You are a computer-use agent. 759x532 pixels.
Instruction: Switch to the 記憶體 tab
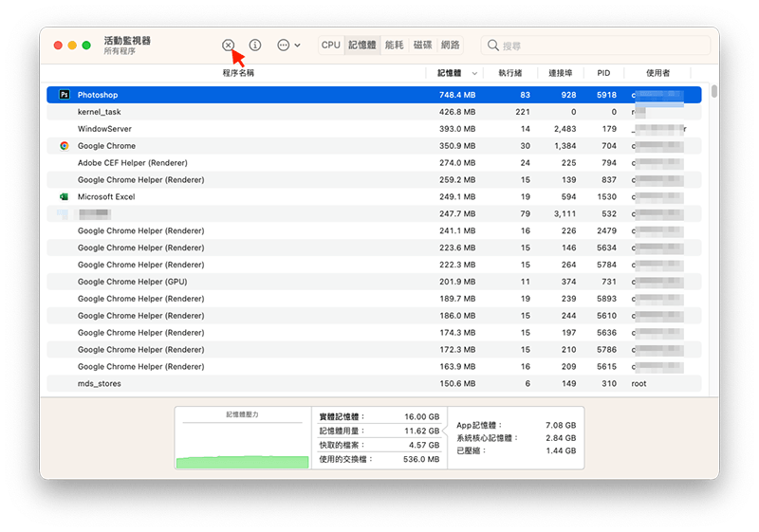(362, 45)
